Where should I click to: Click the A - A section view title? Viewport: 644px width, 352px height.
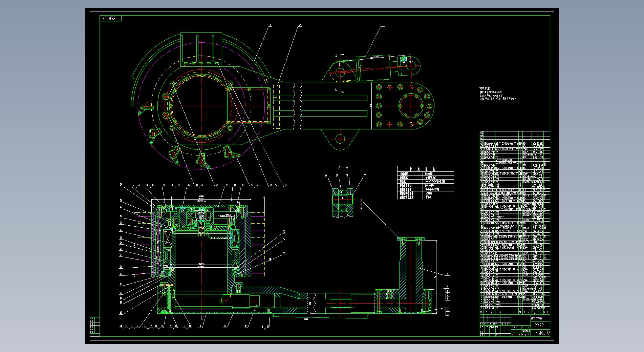(343, 167)
